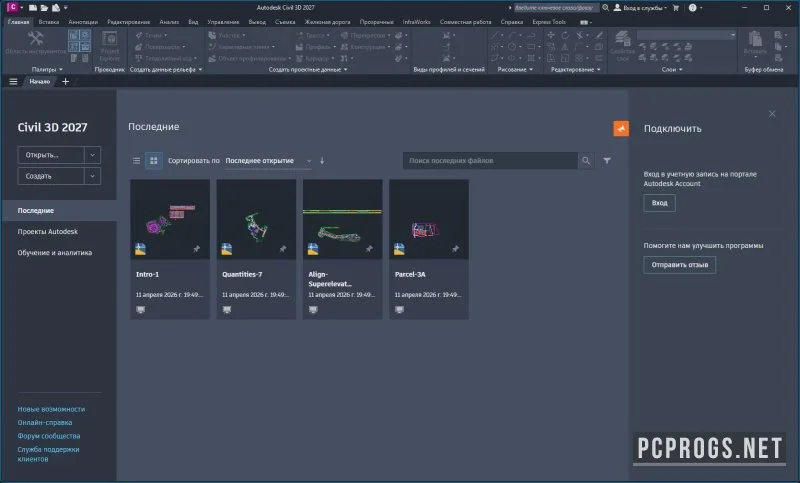Open Обучение и аналитика in the sidebar
The height and width of the screenshot is (483, 800).
[x=55, y=252]
